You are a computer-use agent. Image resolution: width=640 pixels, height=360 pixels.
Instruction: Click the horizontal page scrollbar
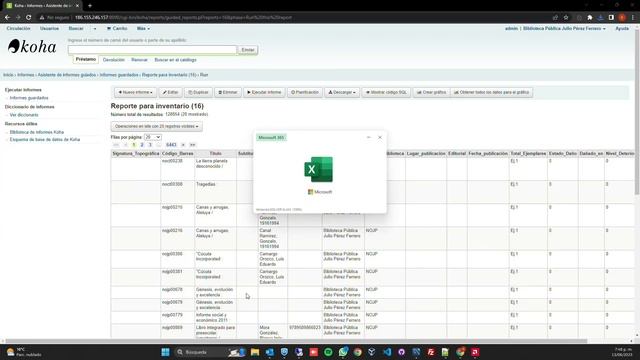click(296, 341)
